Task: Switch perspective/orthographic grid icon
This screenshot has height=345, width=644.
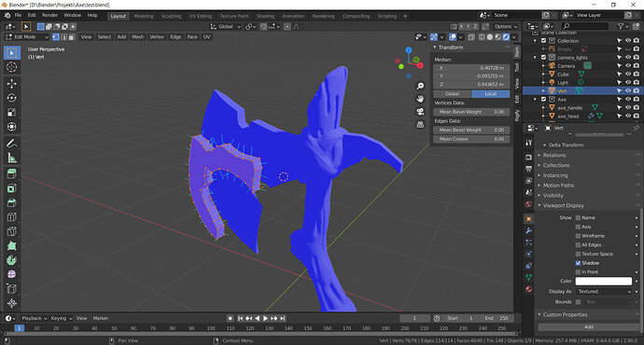Action: point(420,124)
